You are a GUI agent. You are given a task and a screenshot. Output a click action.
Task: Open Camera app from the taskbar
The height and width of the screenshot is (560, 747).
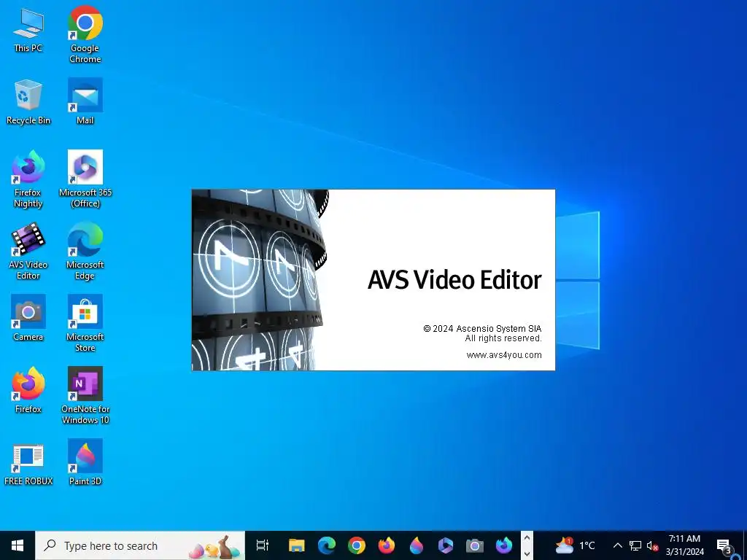pos(474,545)
